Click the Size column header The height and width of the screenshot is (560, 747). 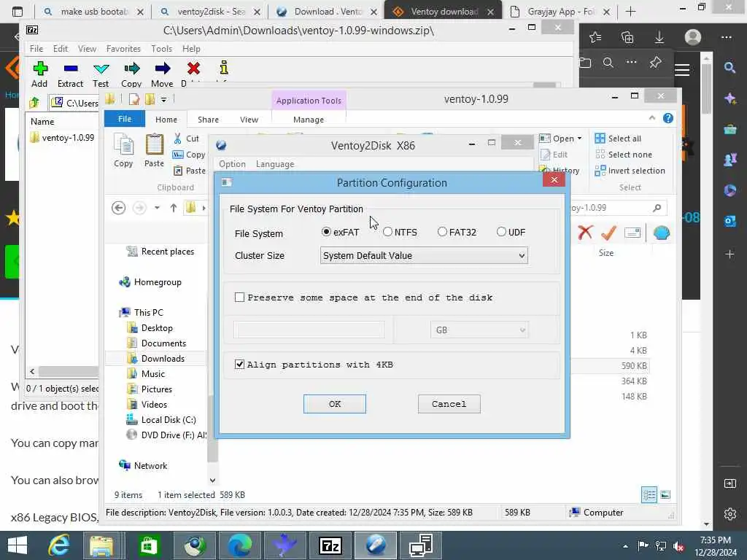[x=606, y=253]
